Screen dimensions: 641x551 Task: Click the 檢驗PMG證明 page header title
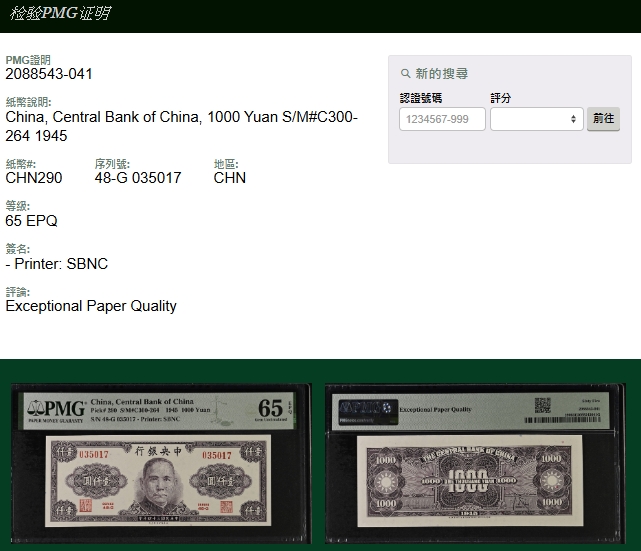tap(60, 13)
